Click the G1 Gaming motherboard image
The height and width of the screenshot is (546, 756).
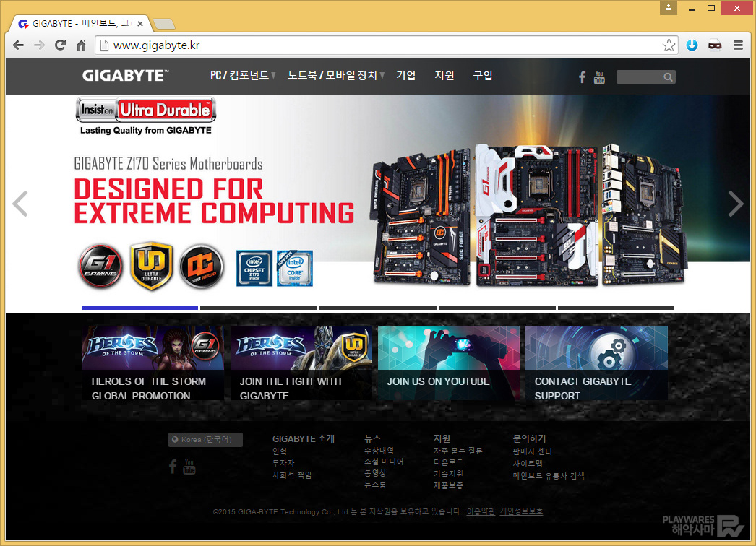(x=536, y=215)
